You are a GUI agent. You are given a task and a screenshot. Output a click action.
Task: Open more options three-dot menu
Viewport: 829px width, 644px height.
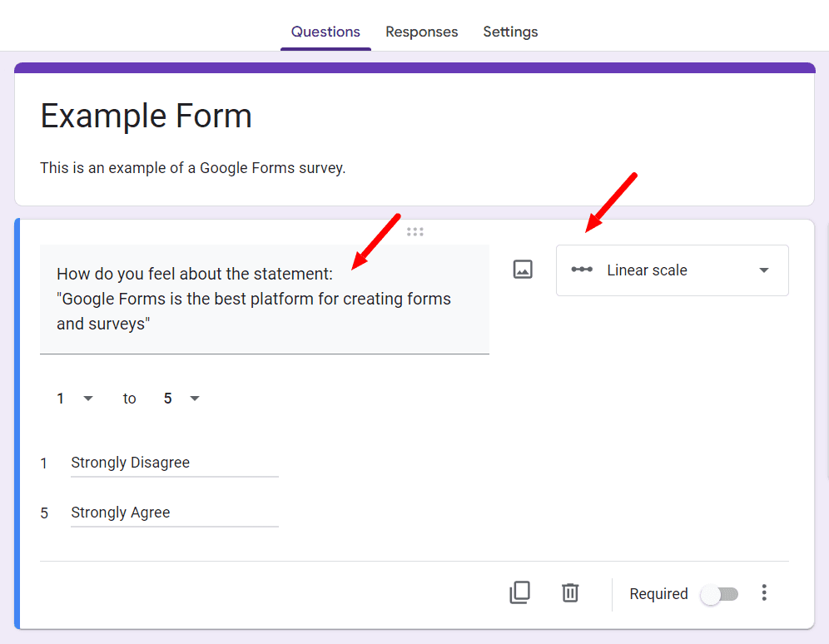tap(764, 592)
